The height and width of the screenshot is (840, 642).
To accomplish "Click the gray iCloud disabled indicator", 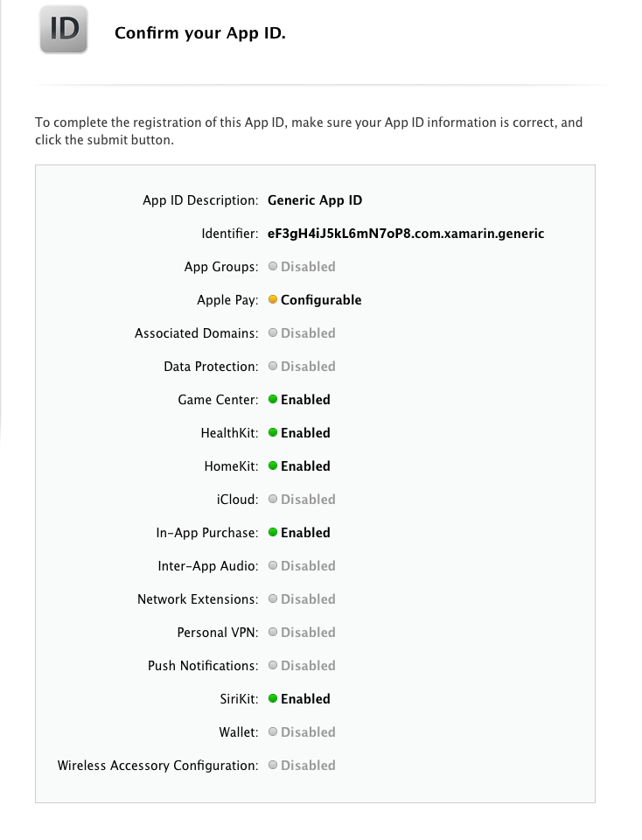I will tap(273, 500).
